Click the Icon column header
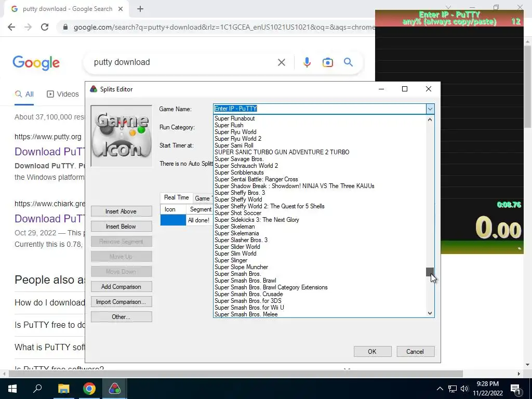Viewport: 532px width, 399px height. tap(173, 209)
